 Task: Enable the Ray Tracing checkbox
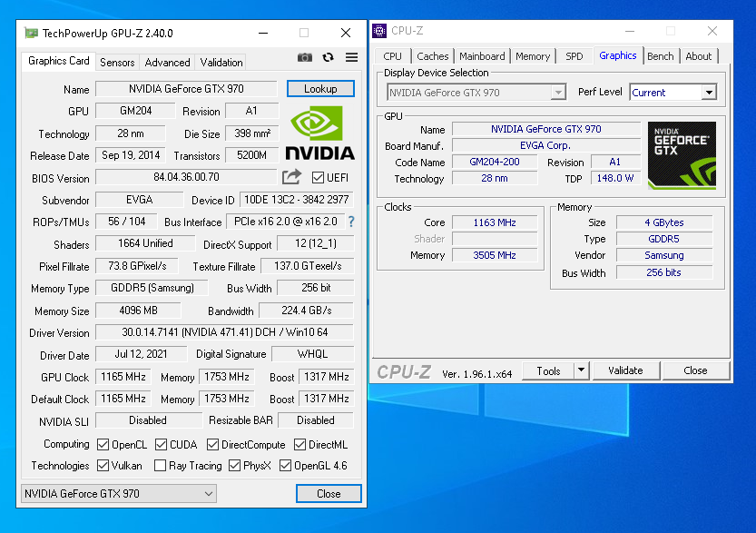(x=160, y=466)
